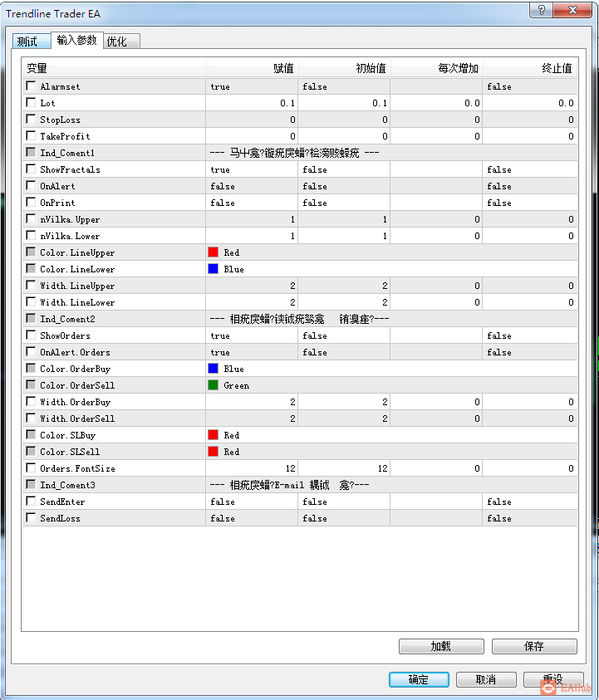The image size is (599, 700).
Task: Select the nVilka.Lower variable name
Action: click(x=70, y=236)
